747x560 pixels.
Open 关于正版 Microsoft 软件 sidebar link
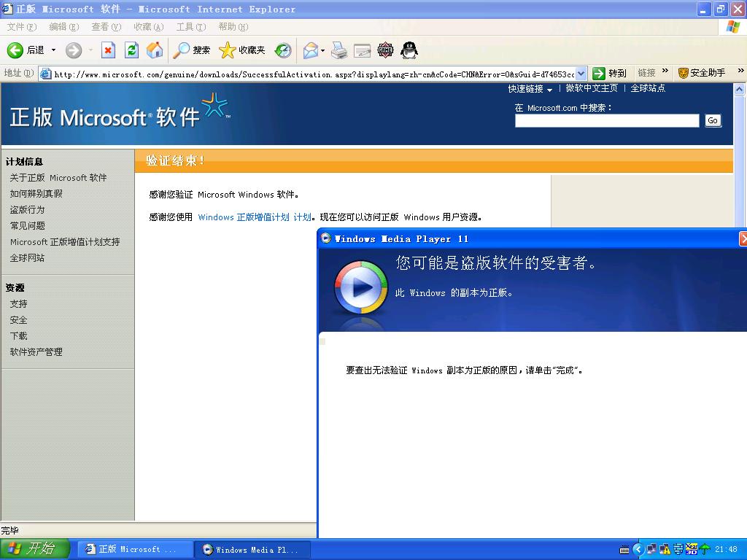click(58, 178)
